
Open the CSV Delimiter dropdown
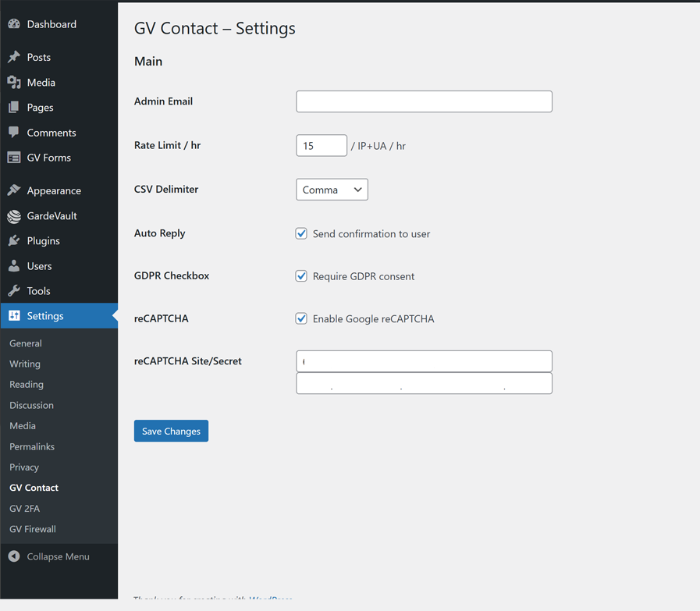[x=332, y=189]
